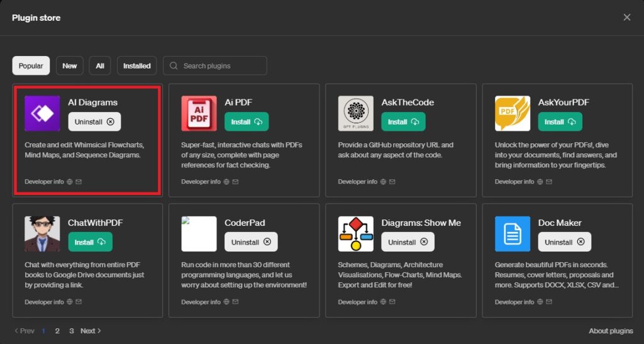Switch to the New plugins tab
The height and width of the screenshot is (344, 644).
pos(69,65)
